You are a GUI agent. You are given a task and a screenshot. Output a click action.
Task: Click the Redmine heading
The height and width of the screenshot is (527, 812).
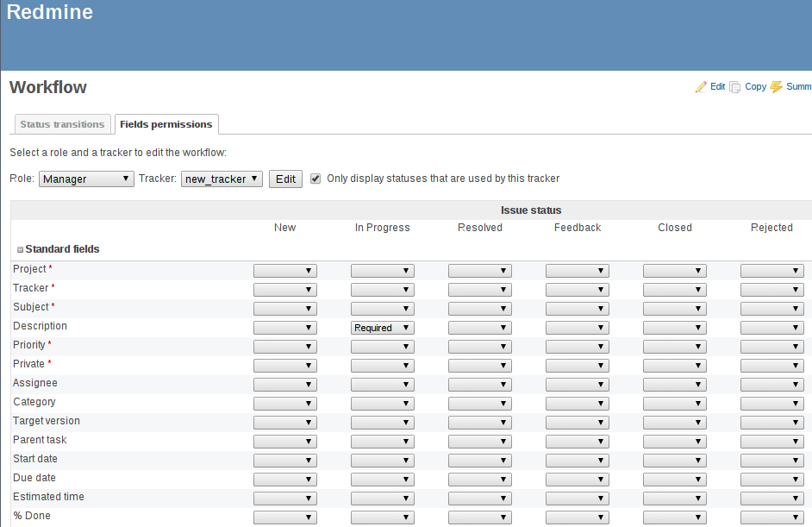pos(49,12)
